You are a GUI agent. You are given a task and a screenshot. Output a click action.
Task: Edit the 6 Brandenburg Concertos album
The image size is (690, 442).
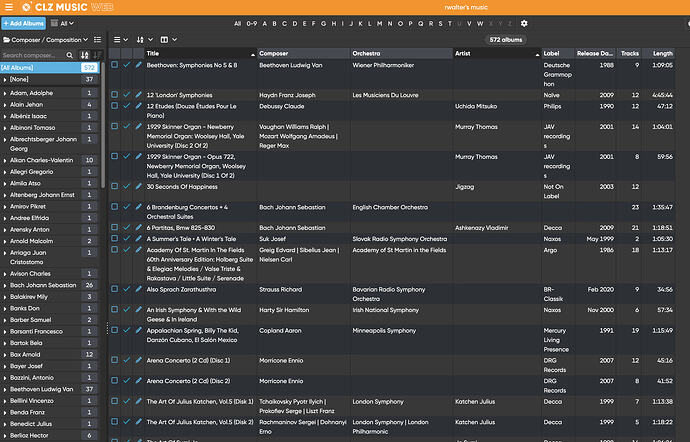pos(138,206)
